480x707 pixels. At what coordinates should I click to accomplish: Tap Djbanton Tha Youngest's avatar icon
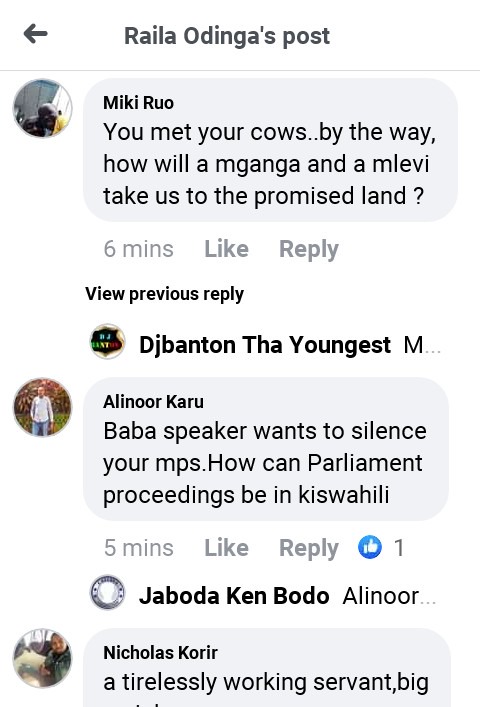pyautogui.click(x=107, y=341)
